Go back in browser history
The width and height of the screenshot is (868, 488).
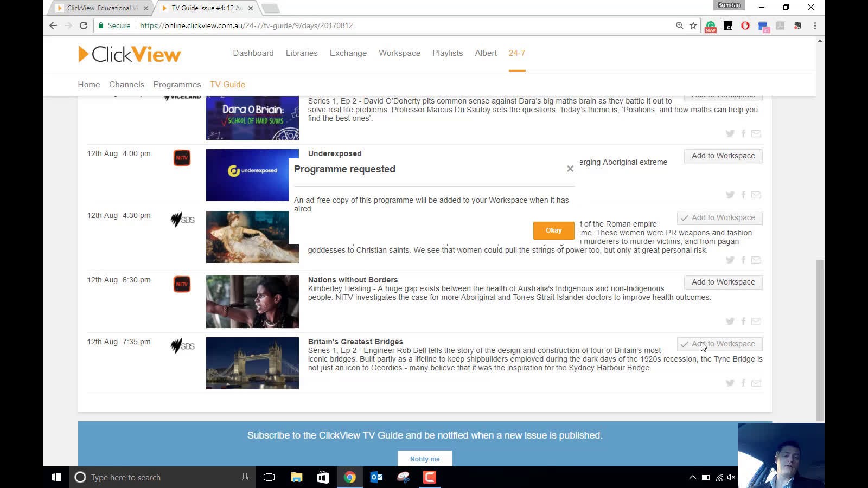[x=53, y=25]
